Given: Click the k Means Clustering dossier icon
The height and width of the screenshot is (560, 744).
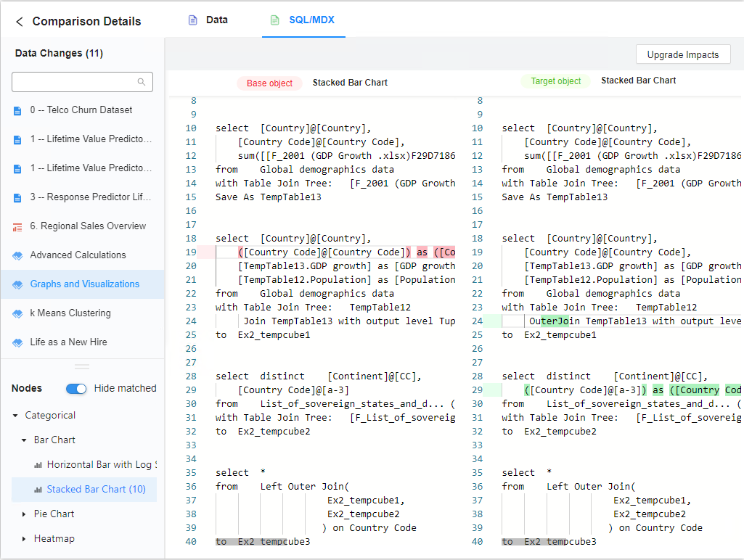Looking at the screenshot, I should (17, 313).
